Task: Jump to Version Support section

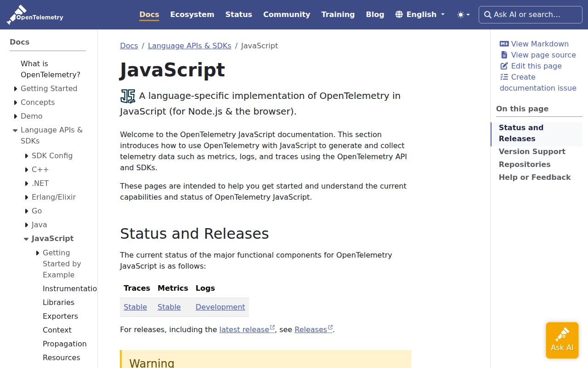Action: 532,151
